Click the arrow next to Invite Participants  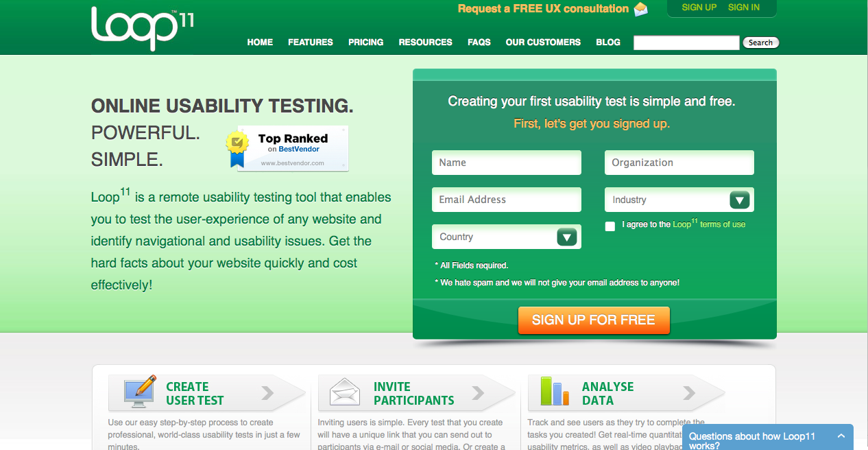(478, 393)
